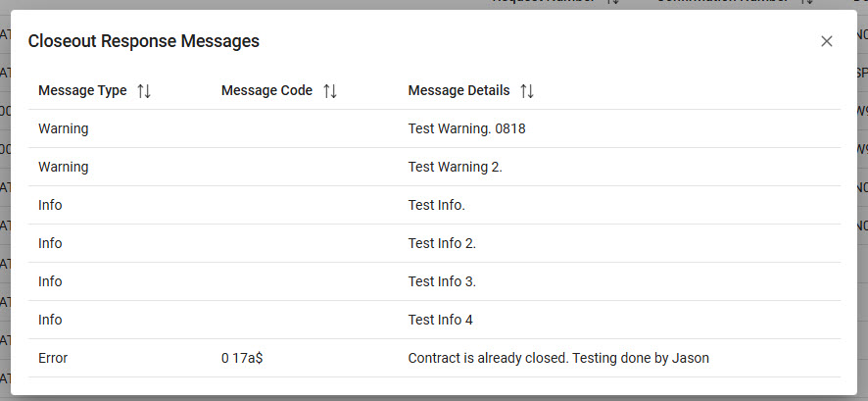Close the Closeout Response Messages dialog
This screenshot has height=401, width=868.
(827, 41)
